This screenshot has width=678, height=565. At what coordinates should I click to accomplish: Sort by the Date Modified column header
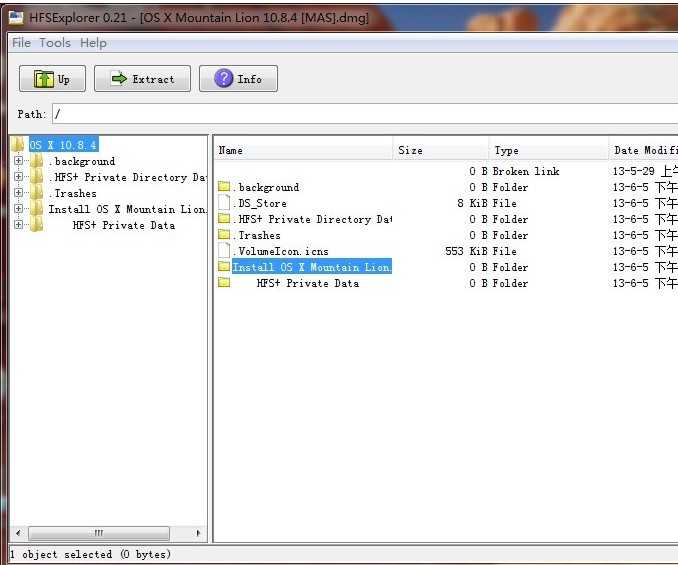(643, 150)
